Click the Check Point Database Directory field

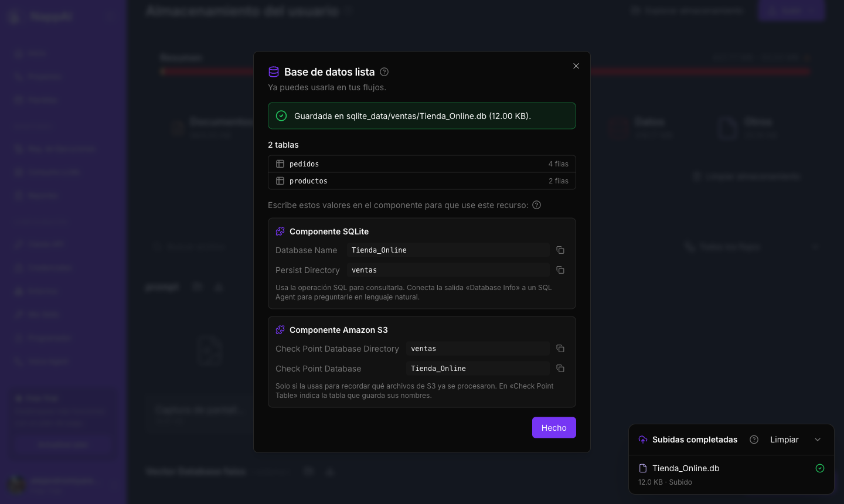[478, 349]
